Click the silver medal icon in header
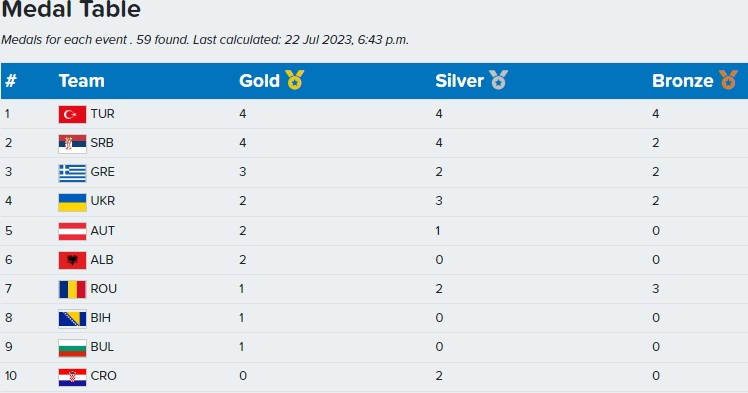Viewport: 748px width, 393px height. click(x=499, y=80)
